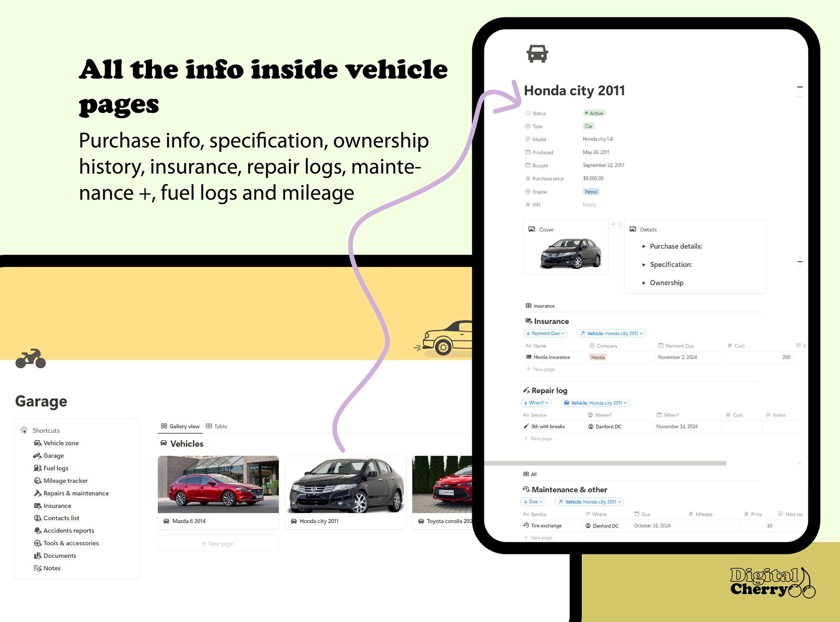Click the Active status tag

click(x=594, y=113)
